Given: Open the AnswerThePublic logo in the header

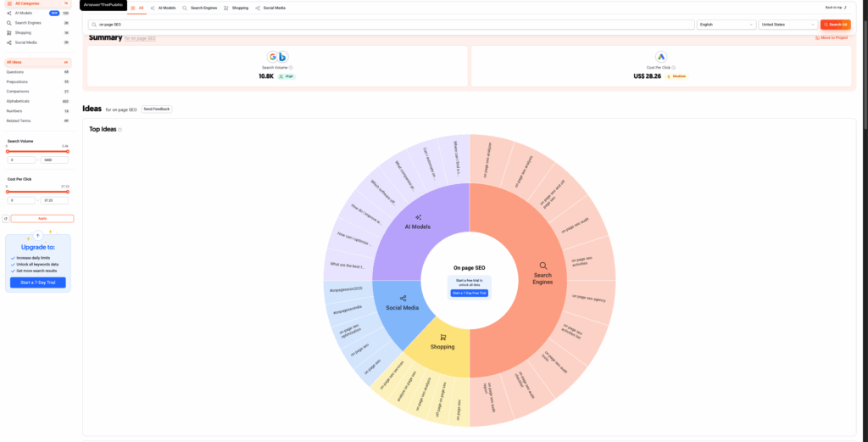Looking at the screenshot, I should tap(103, 5).
